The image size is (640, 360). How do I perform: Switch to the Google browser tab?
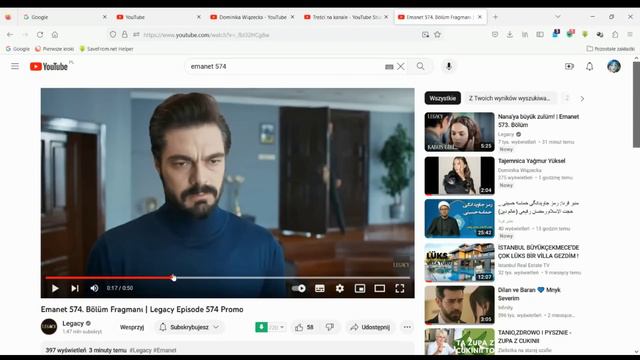point(61,17)
